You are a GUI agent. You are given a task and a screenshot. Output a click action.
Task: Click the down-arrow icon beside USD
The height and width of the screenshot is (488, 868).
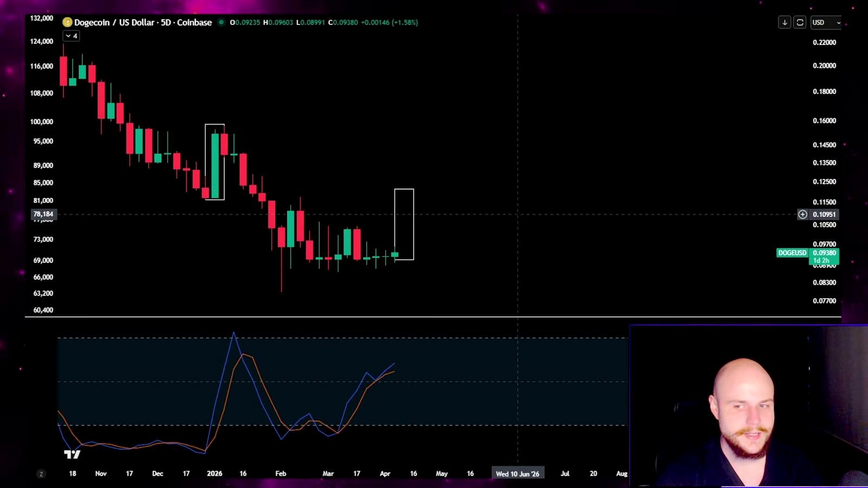click(x=784, y=22)
